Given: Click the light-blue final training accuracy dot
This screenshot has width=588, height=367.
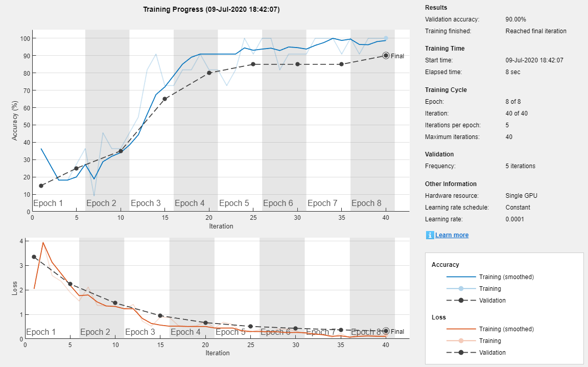Looking at the screenshot, I should click(386, 38).
